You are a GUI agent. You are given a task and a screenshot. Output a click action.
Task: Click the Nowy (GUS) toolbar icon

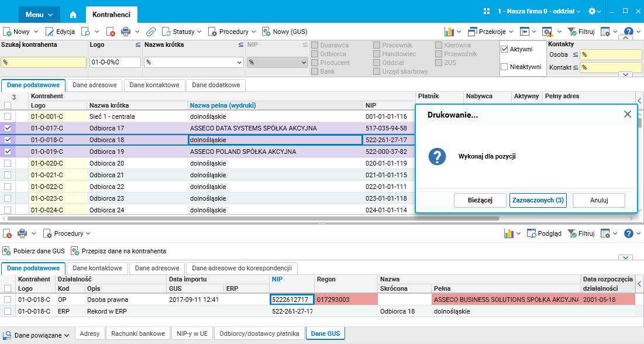[x=266, y=32]
